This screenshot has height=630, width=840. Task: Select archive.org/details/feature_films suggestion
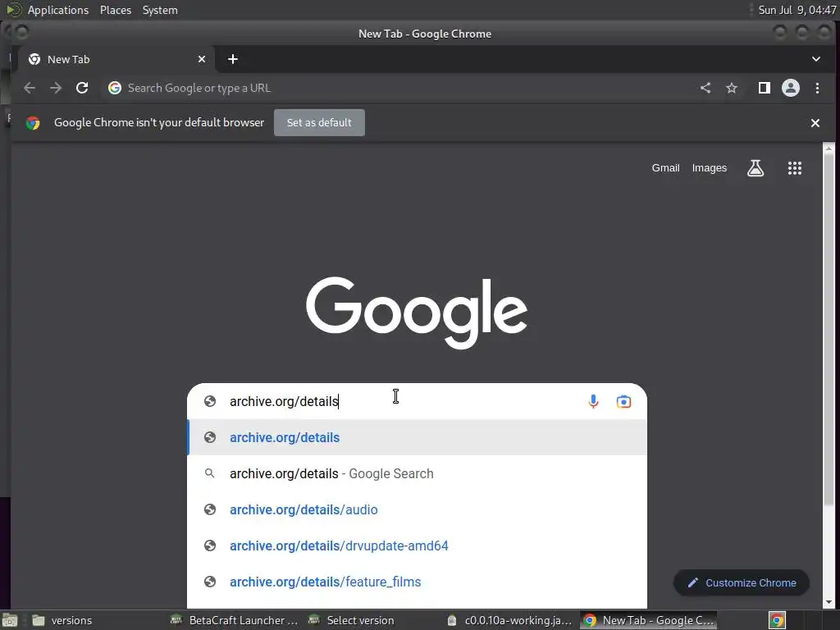tap(417, 582)
